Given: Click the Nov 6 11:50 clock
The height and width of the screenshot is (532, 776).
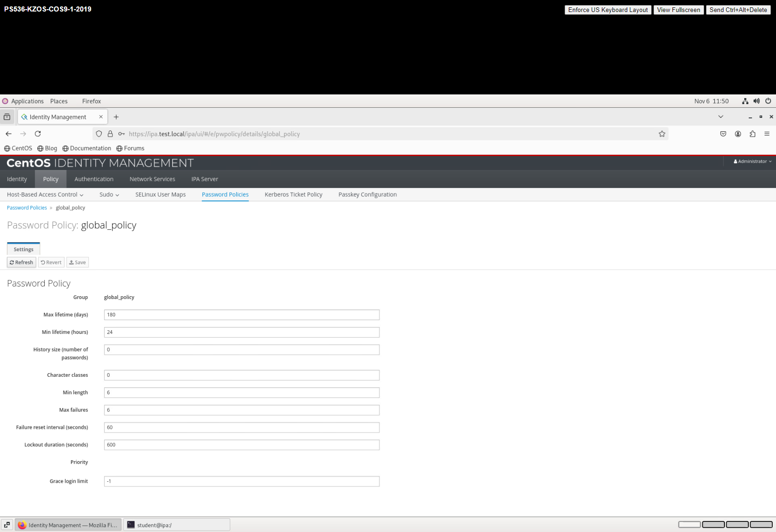Looking at the screenshot, I should pos(712,101).
